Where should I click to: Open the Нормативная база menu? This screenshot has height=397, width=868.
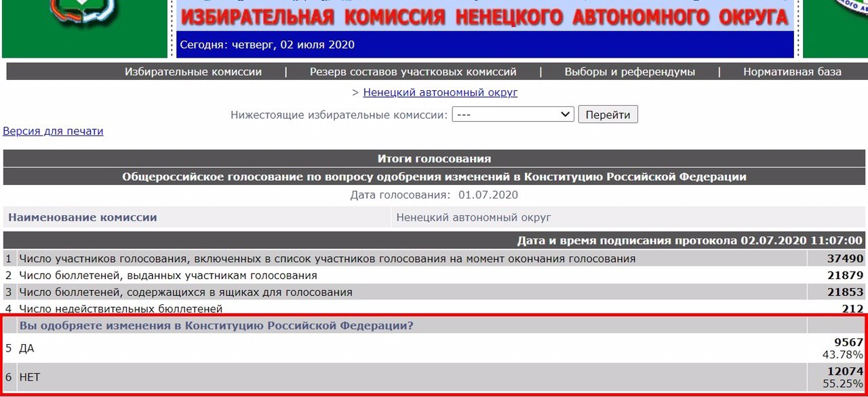[x=792, y=72]
